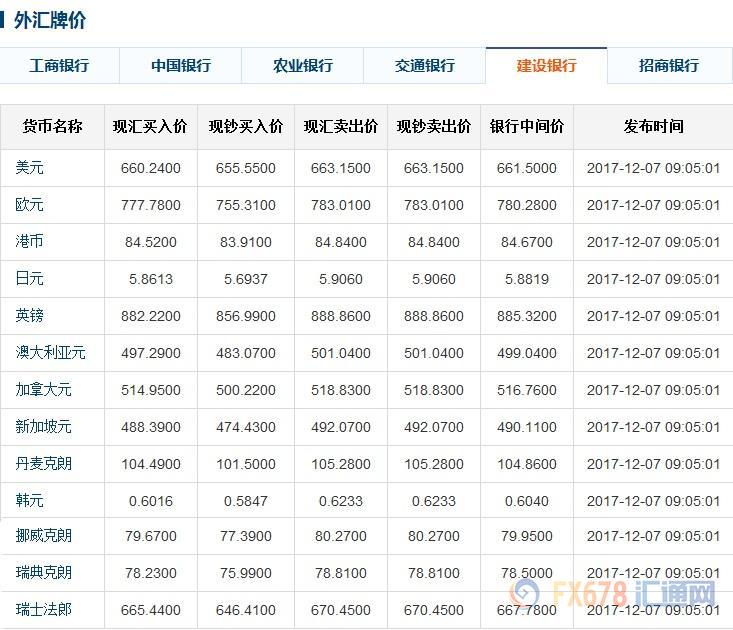Click the 澳大利亚元 buy rate 497.2900

pyautogui.click(x=151, y=353)
